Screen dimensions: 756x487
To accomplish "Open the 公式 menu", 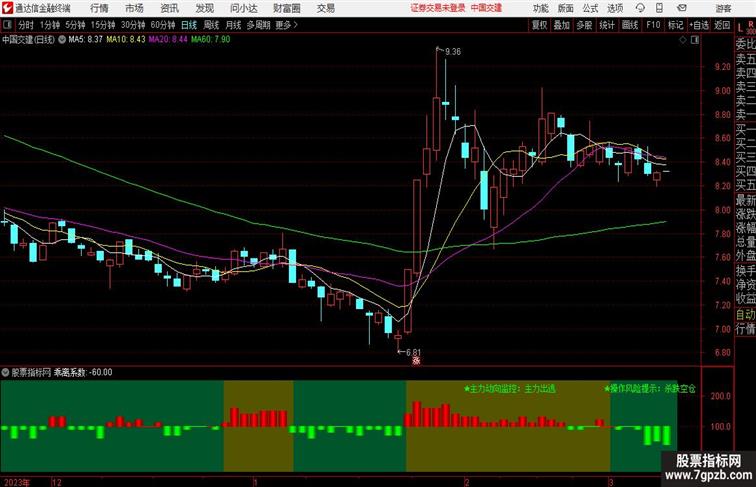I will [x=590, y=8].
